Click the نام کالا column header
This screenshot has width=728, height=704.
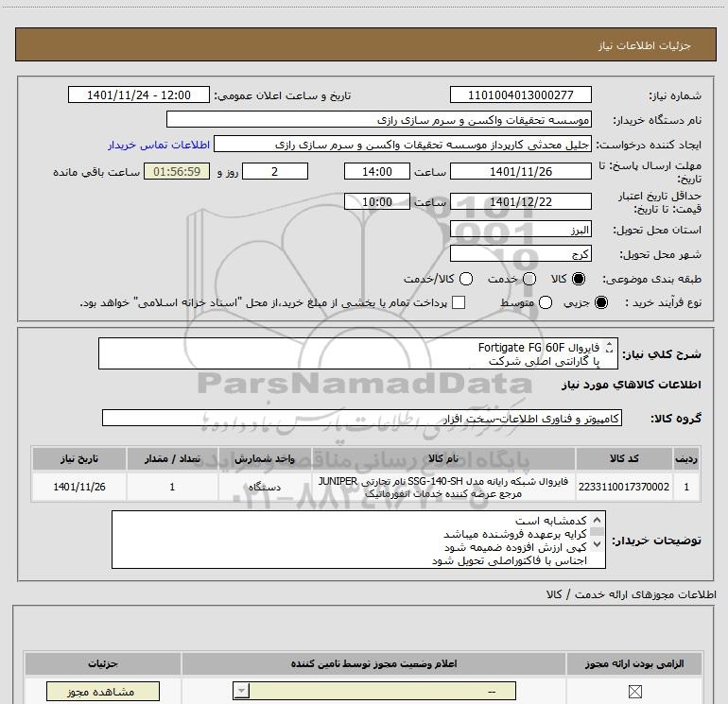[443, 458]
